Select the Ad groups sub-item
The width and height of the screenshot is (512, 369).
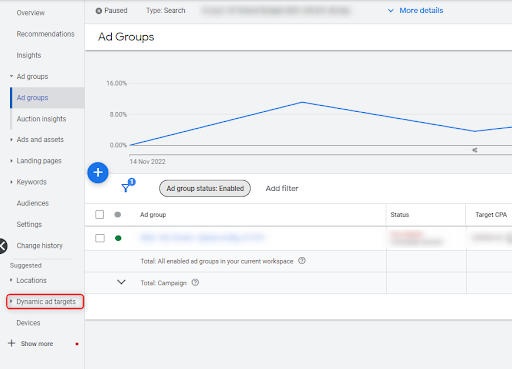(x=48, y=98)
